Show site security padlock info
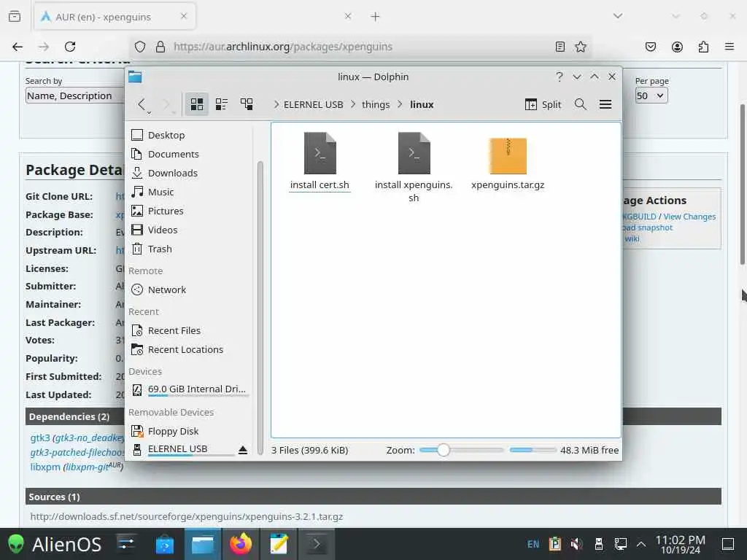The image size is (747, 560). 160,47
